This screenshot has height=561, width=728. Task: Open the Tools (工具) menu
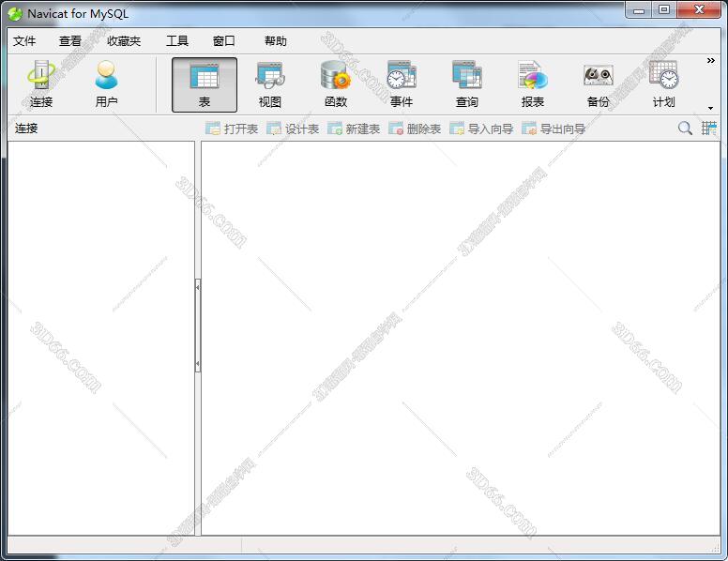(176, 41)
